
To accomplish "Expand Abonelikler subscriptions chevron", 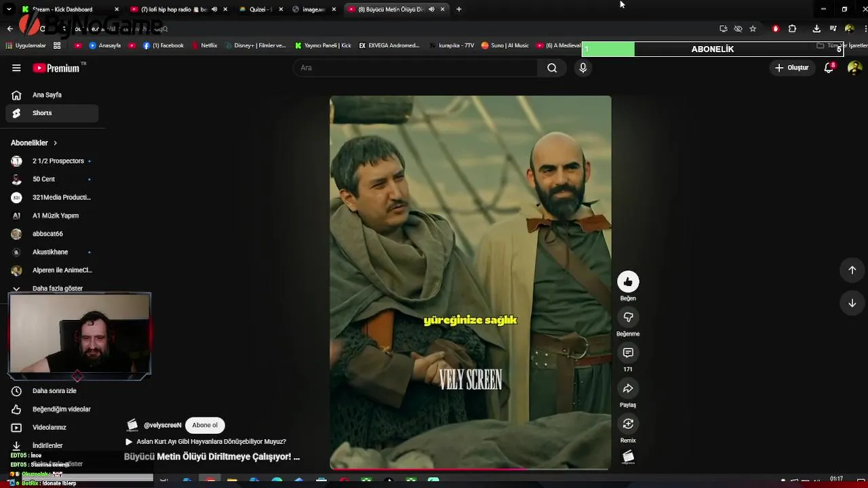I will click(x=55, y=143).
